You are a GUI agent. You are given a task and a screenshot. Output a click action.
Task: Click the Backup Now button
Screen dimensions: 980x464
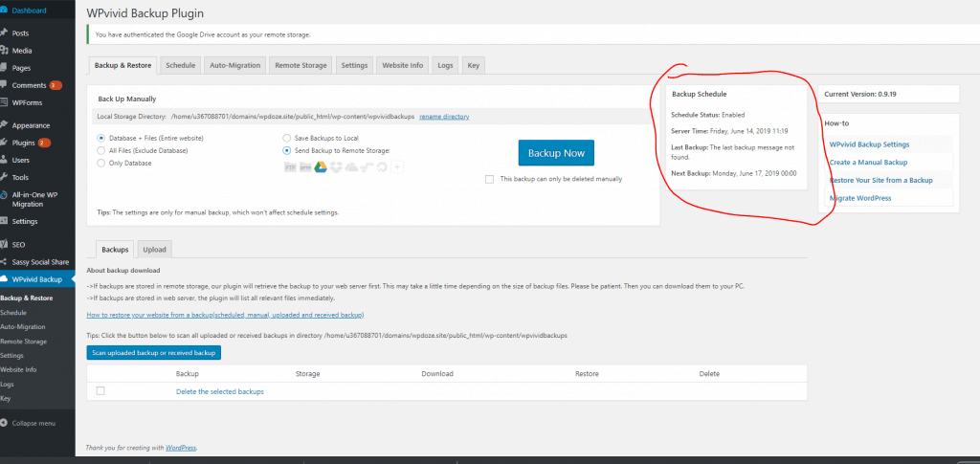click(x=556, y=153)
